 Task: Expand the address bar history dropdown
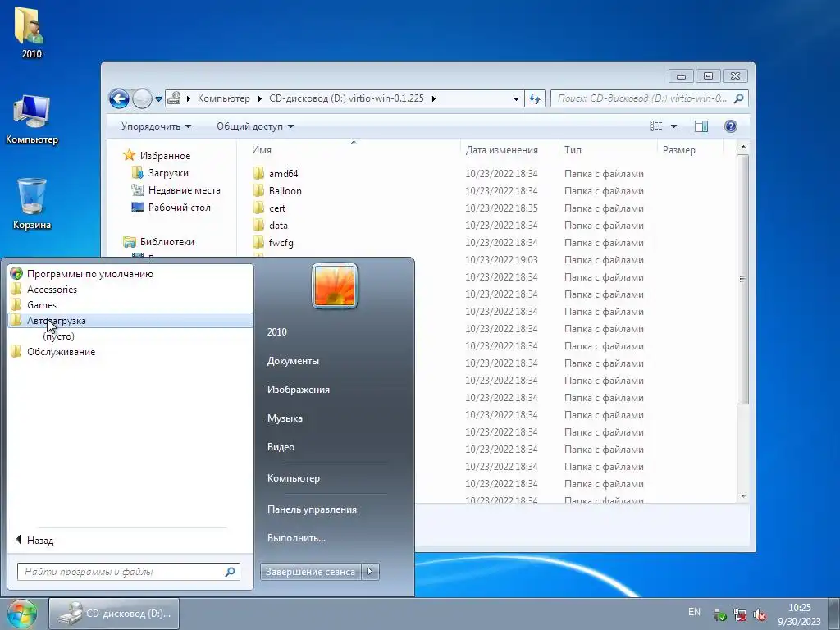(516, 99)
